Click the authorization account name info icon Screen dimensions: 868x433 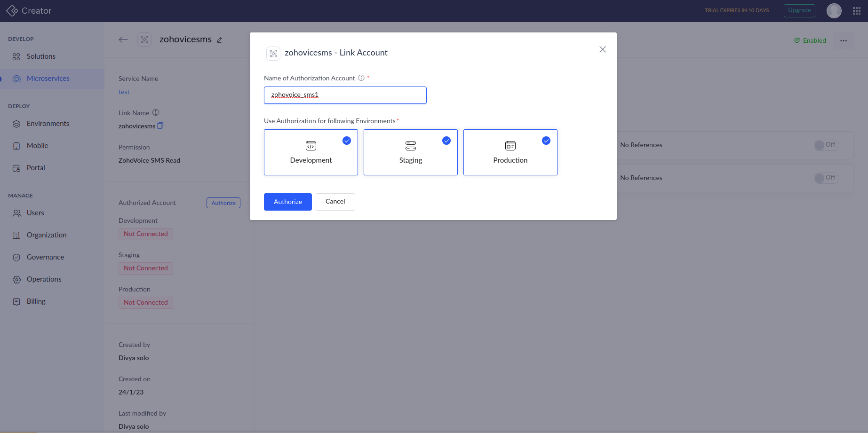361,78
